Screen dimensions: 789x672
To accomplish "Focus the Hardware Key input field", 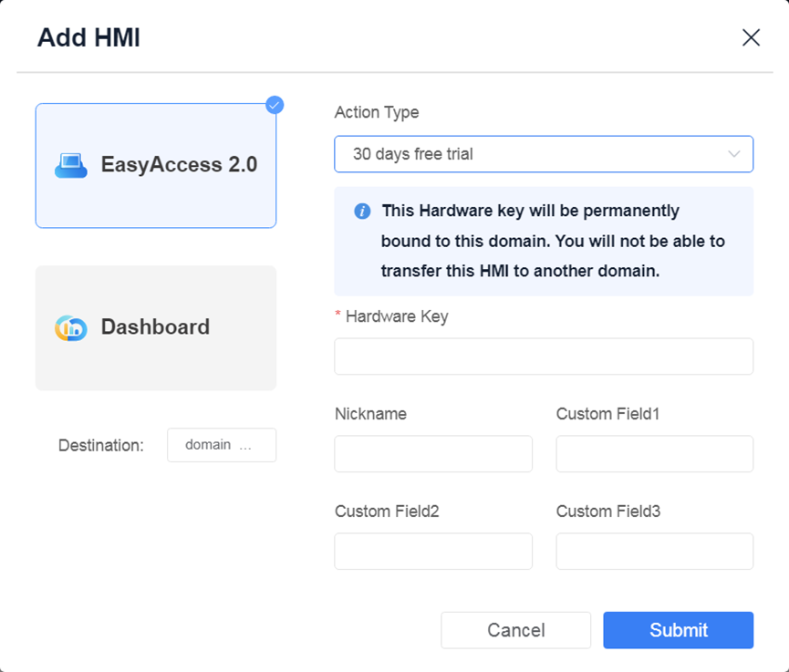I will click(544, 357).
